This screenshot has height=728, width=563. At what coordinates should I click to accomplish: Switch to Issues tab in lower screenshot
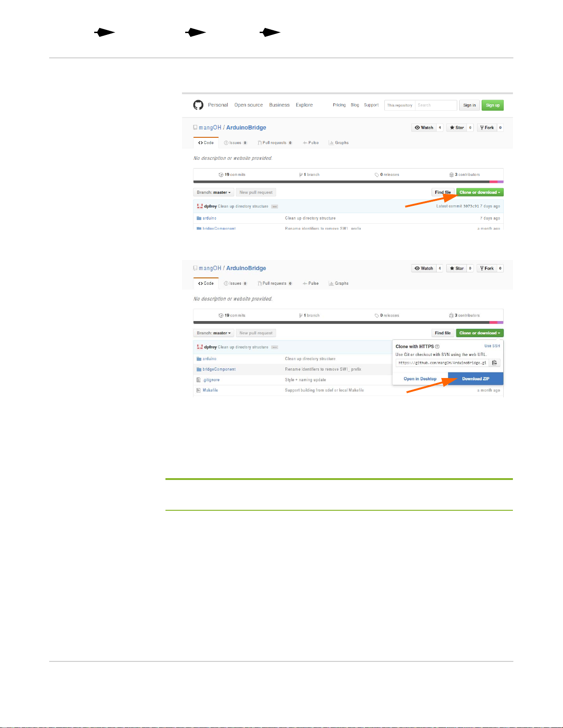(x=235, y=283)
